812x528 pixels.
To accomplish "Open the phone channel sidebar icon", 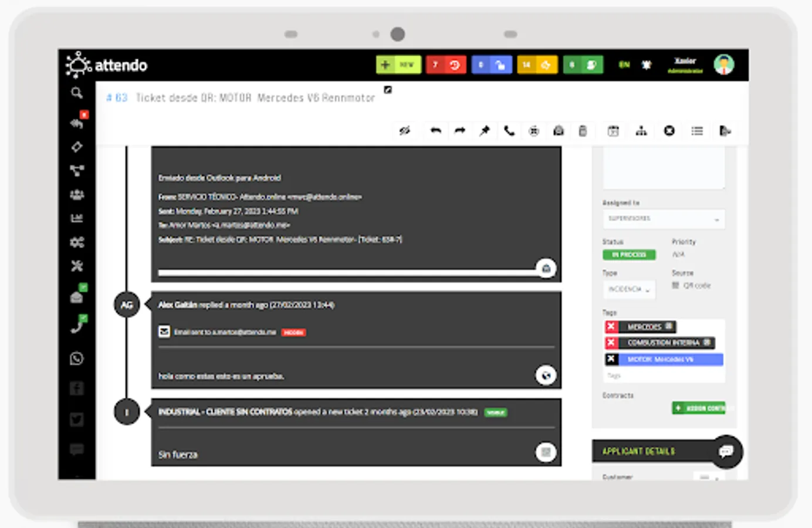I will tap(77, 327).
